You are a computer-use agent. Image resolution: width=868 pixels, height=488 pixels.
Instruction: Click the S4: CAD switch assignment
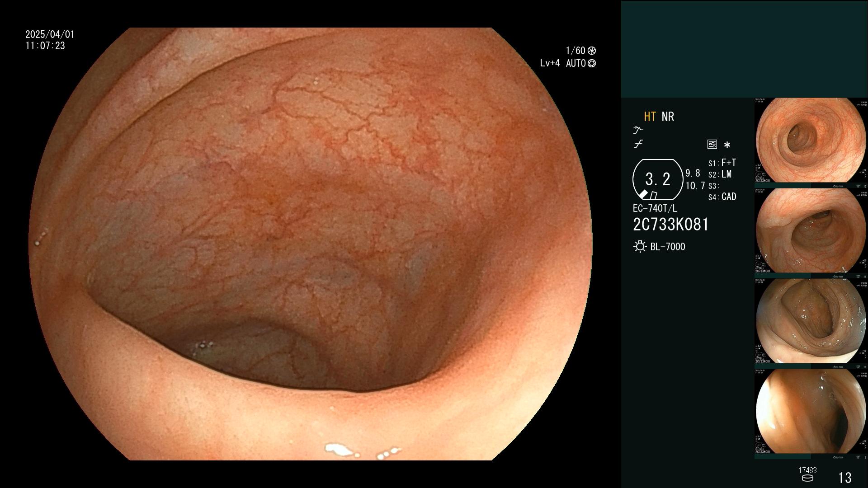[722, 197]
